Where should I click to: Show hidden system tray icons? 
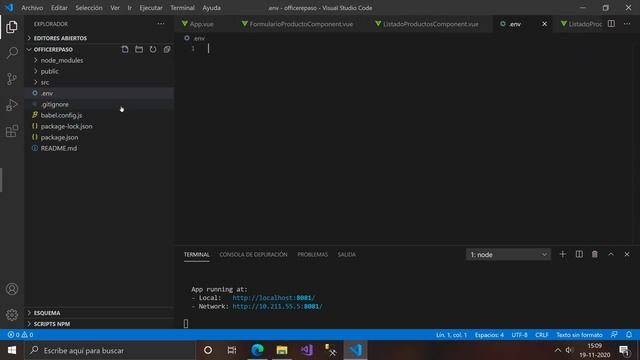(558, 350)
